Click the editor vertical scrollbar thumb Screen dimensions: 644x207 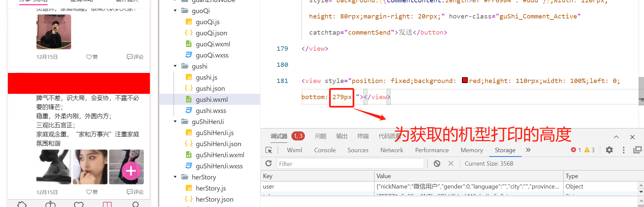click(641, 91)
